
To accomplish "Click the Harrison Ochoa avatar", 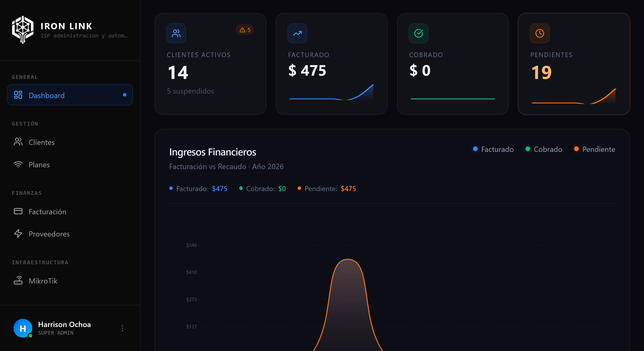I will pos(23,328).
